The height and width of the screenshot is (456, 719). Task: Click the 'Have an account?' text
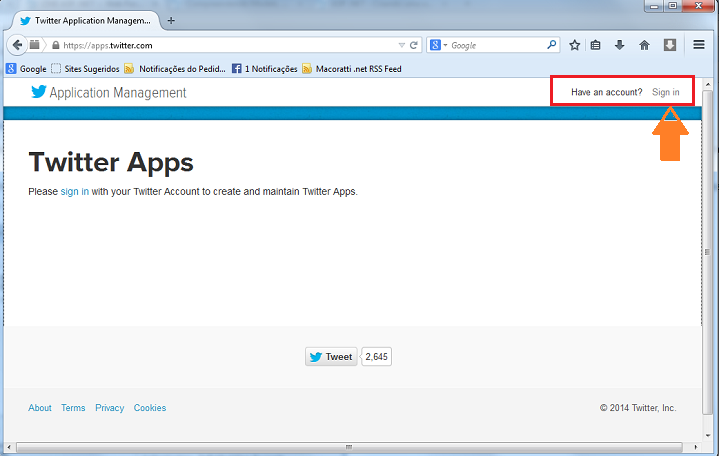tap(607, 92)
